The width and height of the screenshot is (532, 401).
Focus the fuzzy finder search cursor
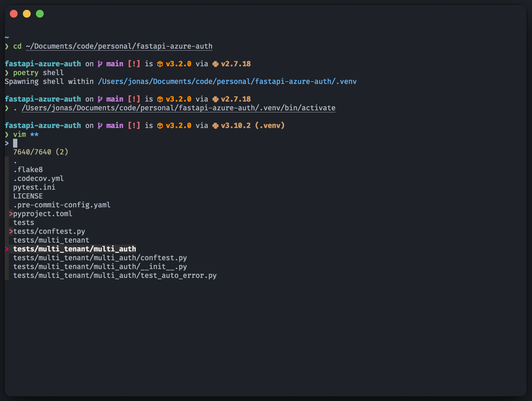(x=15, y=143)
